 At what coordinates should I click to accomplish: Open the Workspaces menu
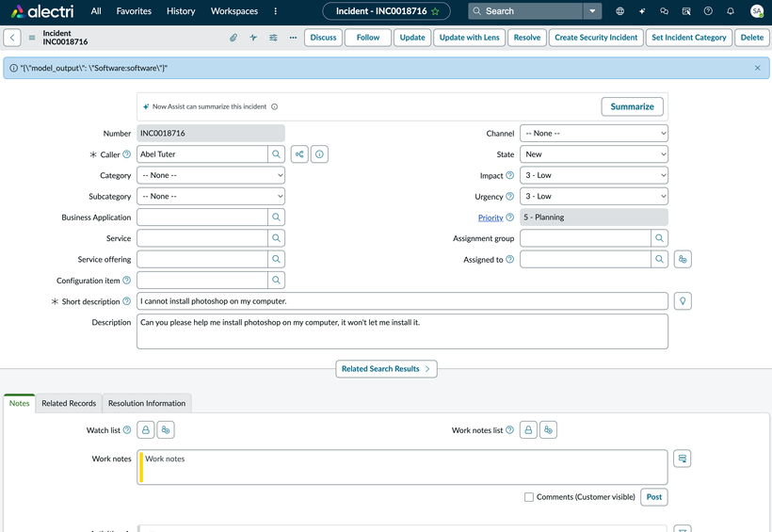pyautogui.click(x=234, y=11)
